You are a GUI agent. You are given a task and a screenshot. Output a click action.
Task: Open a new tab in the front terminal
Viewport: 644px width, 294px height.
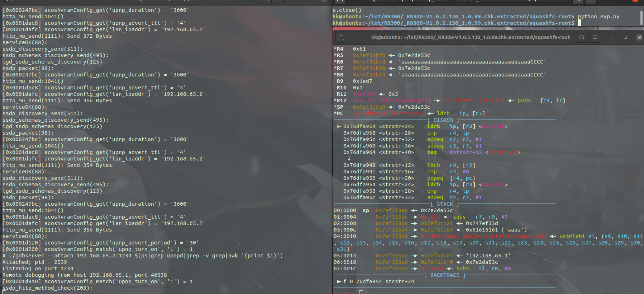coord(341,37)
